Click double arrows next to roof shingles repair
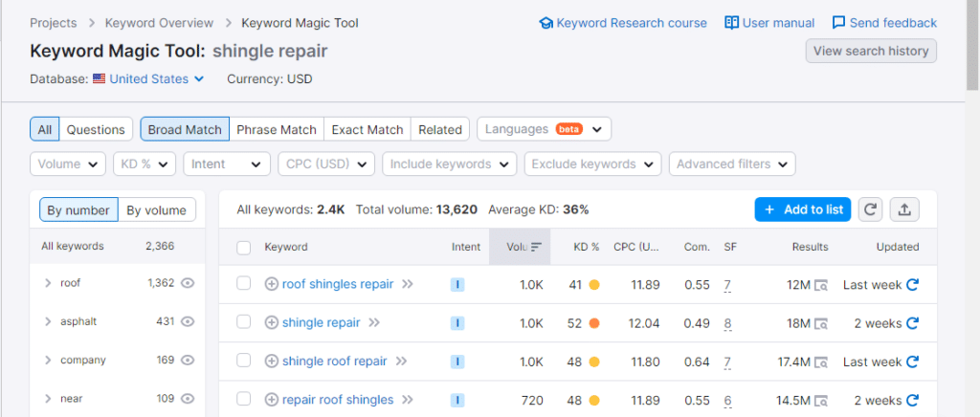Image resolution: width=980 pixels, height=417 pixels. click(x=408, y=285)
